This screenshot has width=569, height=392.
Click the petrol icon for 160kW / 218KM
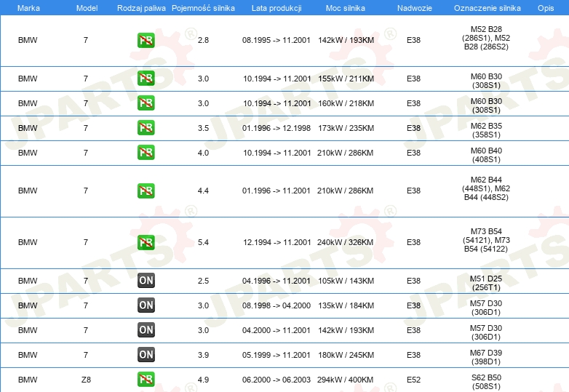point(146,103)
